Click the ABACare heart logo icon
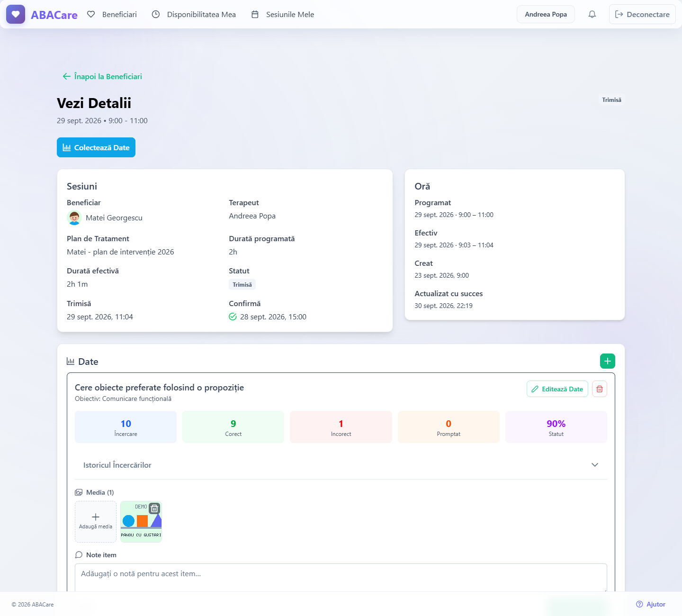 (16, 14)
